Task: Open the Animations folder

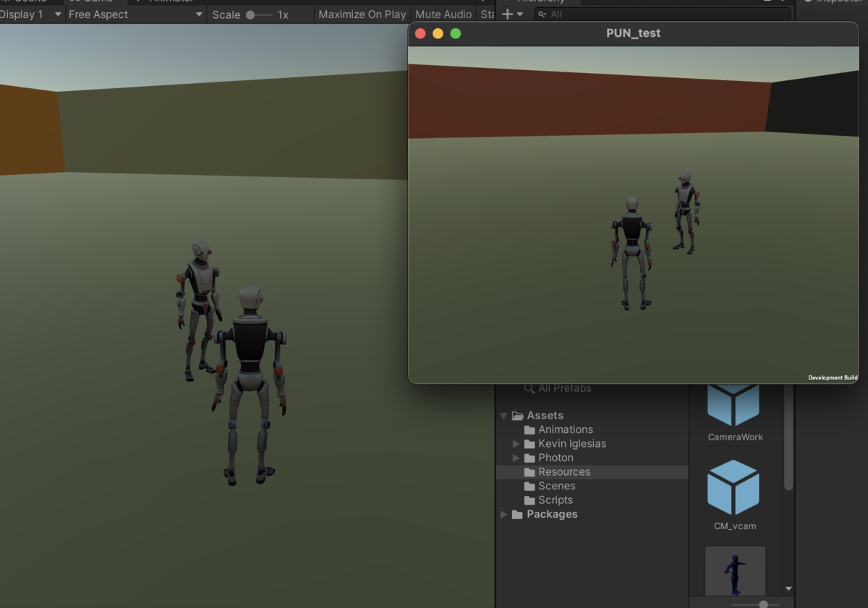Action: tap(565, 429)
